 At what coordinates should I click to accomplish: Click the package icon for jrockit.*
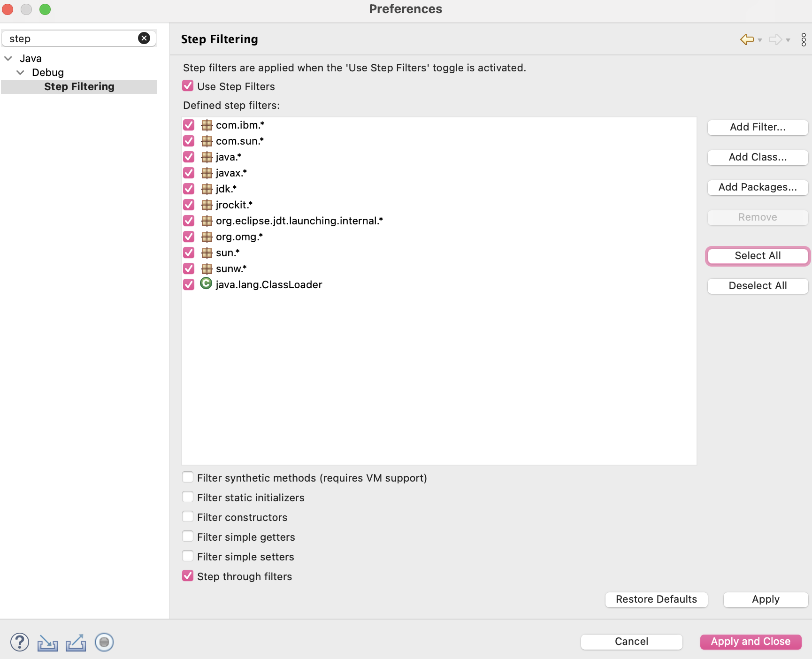pyautogui.click(x=207, y=205)
